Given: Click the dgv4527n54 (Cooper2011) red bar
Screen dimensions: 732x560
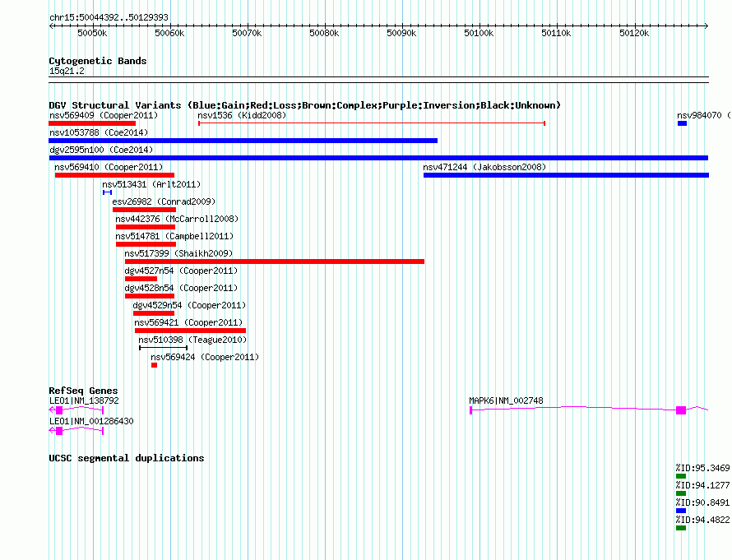Looking at the screenshot, I should pyautogui.click(x=141, y=279).
